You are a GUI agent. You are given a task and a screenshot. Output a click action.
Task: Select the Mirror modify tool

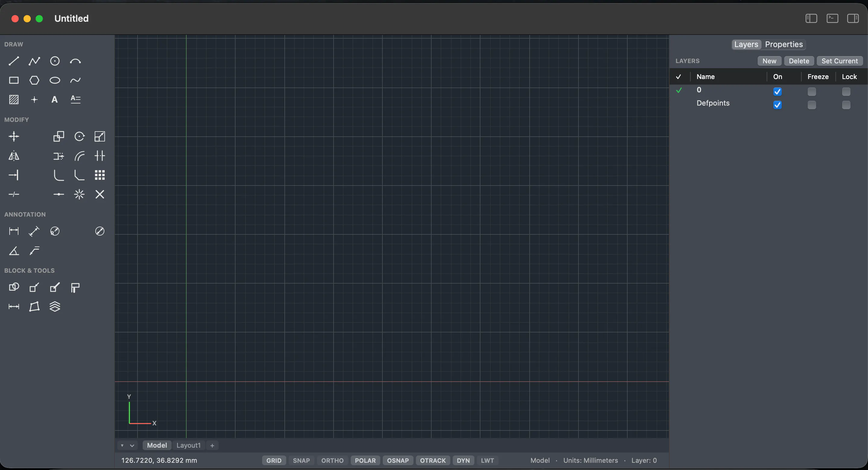pos(14,156)
